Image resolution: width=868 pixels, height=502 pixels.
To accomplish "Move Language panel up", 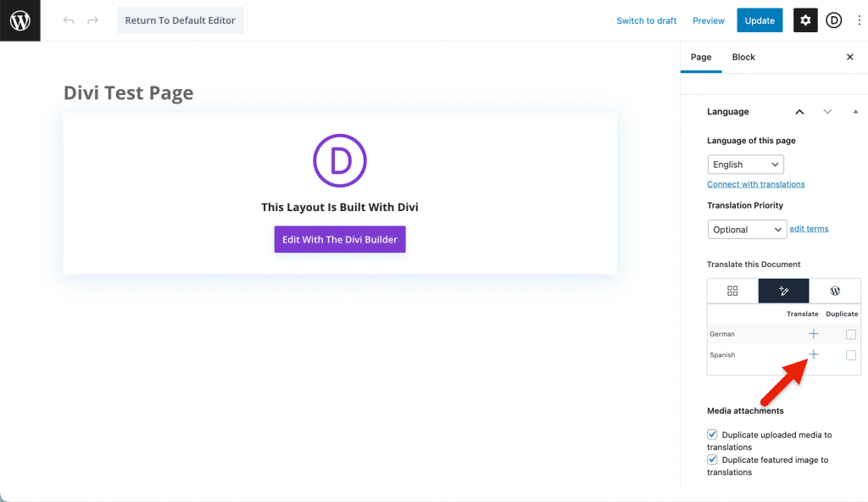I will tap(799, 112).
